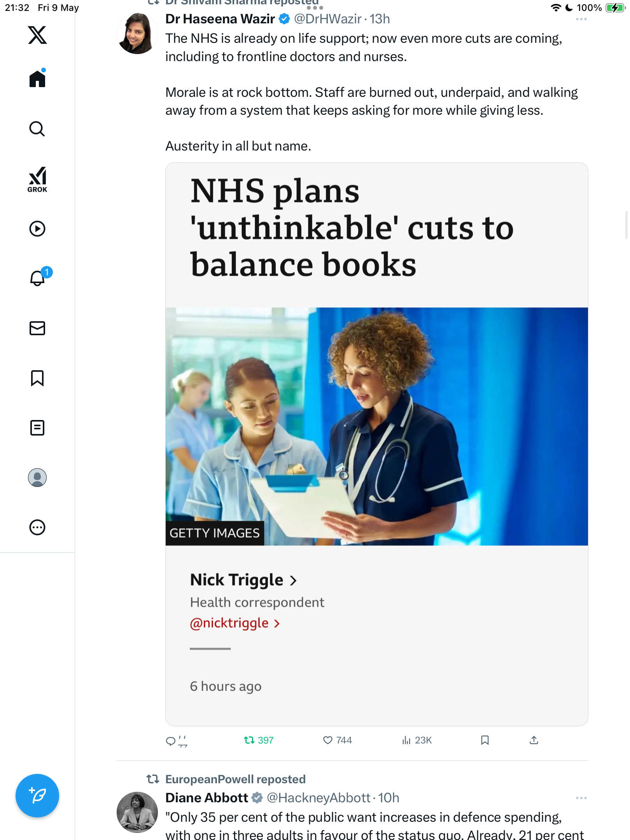
Task: Go to Home timeline icon
Action: click(37, 79)
